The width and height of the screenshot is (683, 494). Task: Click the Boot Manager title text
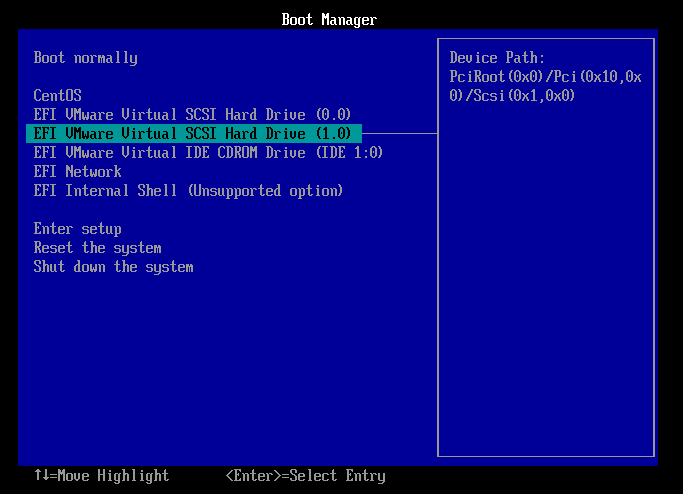[x=329, y=20]
